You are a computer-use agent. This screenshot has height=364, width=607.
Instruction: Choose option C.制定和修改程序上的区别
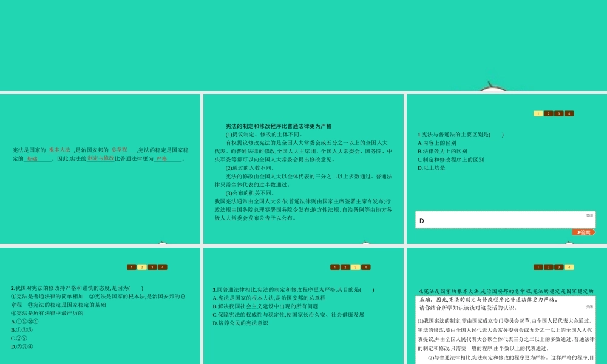(x=450, y=160)
